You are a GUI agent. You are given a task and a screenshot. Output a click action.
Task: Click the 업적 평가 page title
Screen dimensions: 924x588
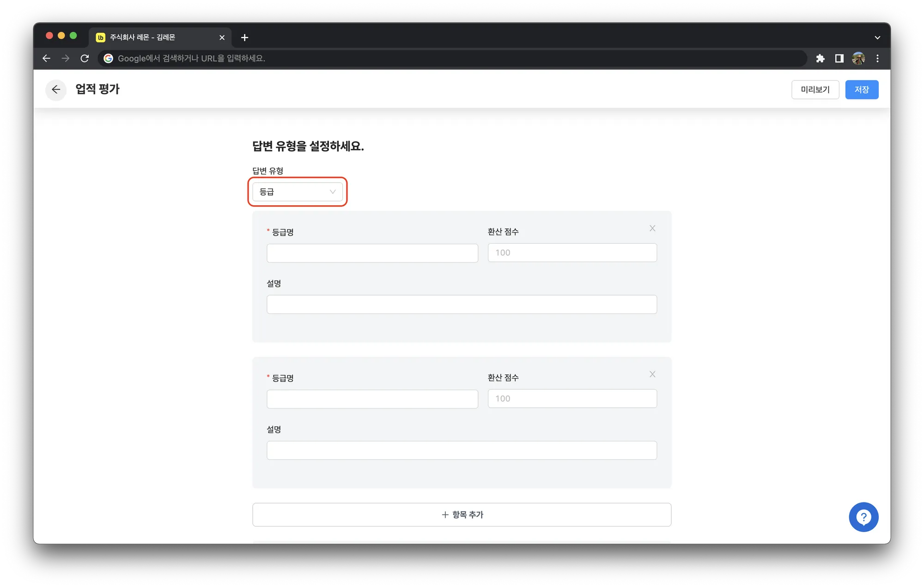tap(97, 89)
